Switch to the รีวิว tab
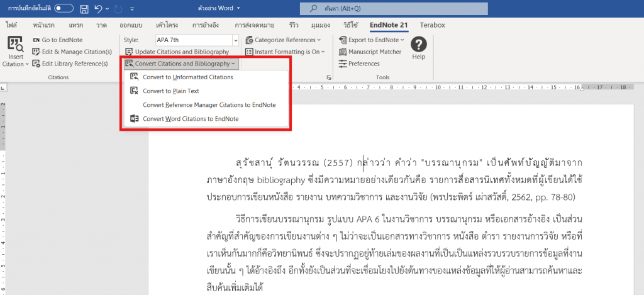Image resolution: width=644 pixels, height=295 pixels. pos(293,25)
